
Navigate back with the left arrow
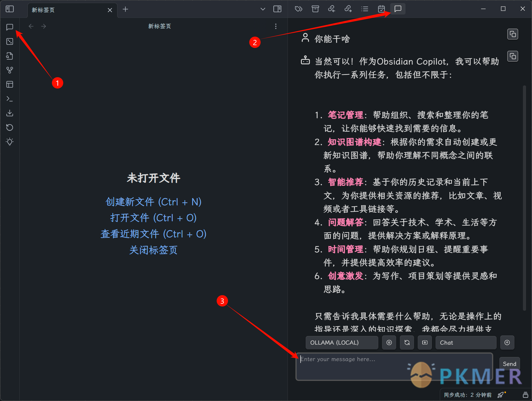pyautogui.click(x=31, y=26)
